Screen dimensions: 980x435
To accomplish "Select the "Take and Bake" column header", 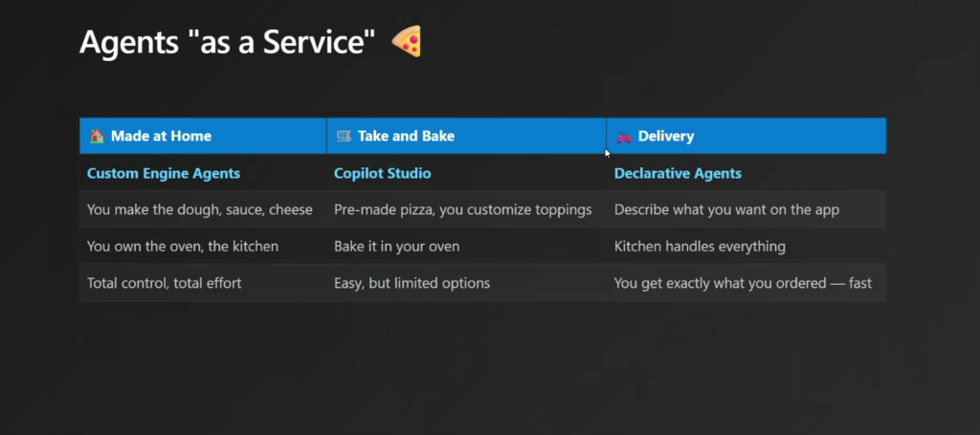I will coord(406,136).
